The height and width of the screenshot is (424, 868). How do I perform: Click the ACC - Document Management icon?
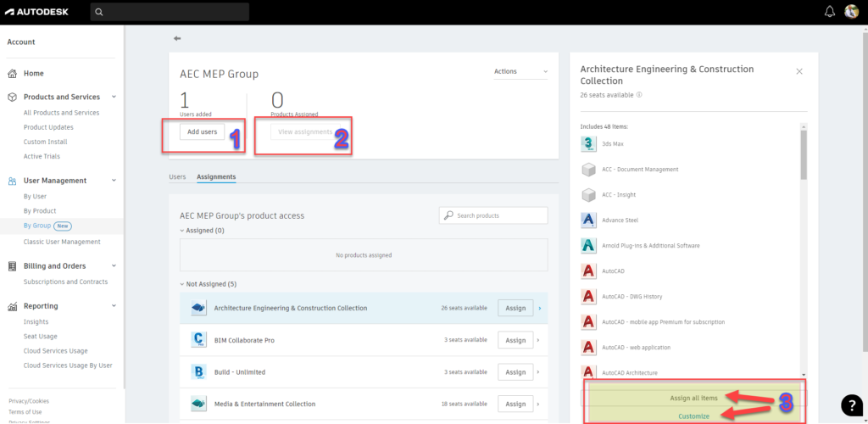pyautogui.click(x=588, y=169)
